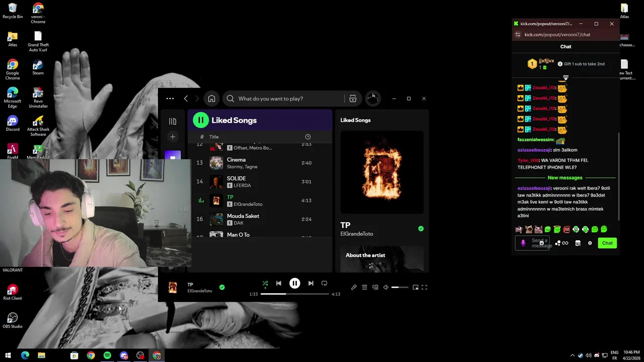
Task: Open Discord desktop shortcut
Action: (13, 124)
